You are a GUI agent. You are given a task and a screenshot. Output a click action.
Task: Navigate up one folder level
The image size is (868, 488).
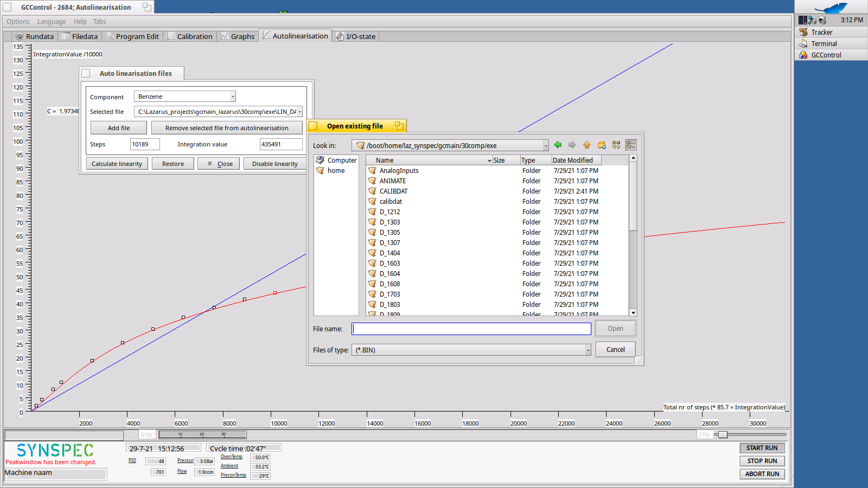pyautogui.click(x=586, y=145)
